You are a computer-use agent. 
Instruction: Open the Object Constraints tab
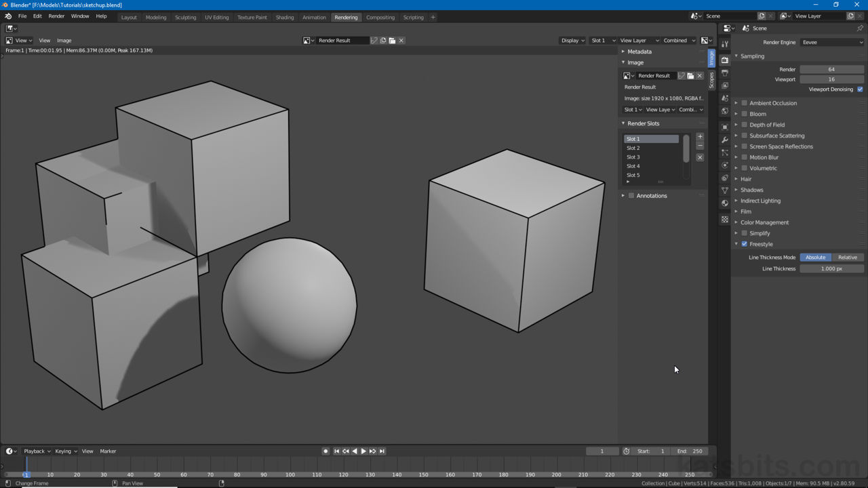click(725, 178)
